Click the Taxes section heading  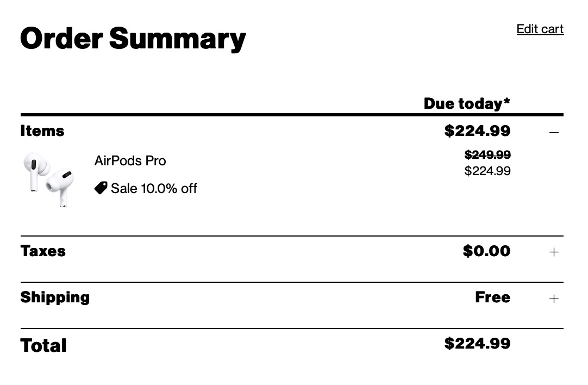coord(43,251)
